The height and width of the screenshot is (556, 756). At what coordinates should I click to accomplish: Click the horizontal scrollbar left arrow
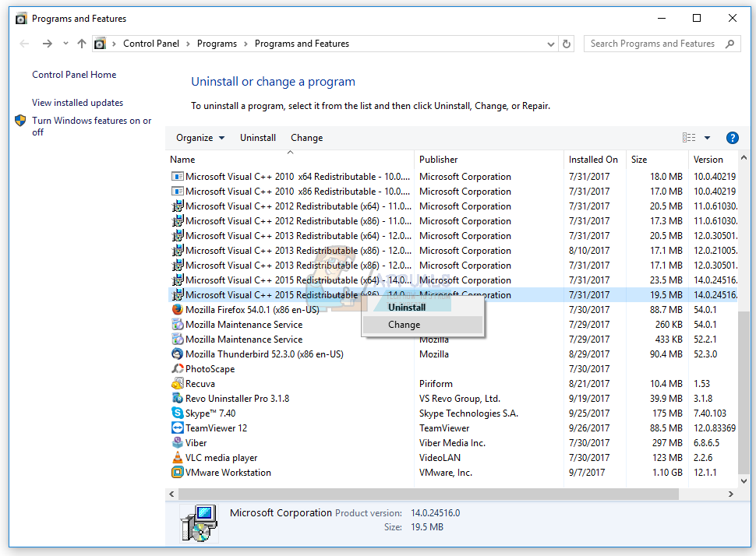point(171,494)
